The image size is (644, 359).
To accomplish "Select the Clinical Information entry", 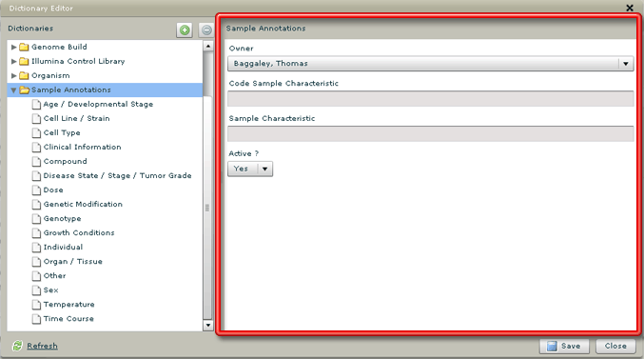I will (x=82, y=147).
